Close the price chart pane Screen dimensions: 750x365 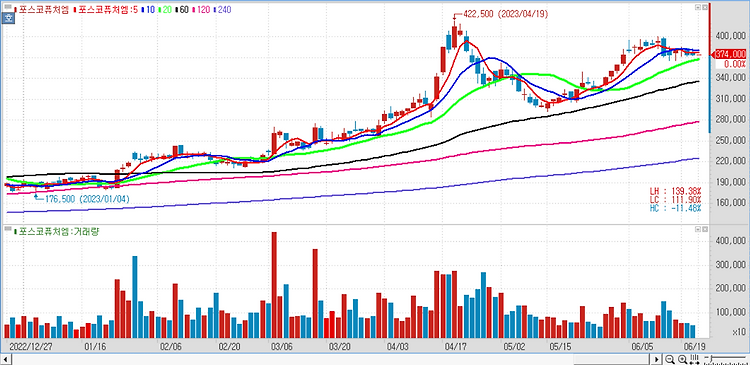point(705,7)
